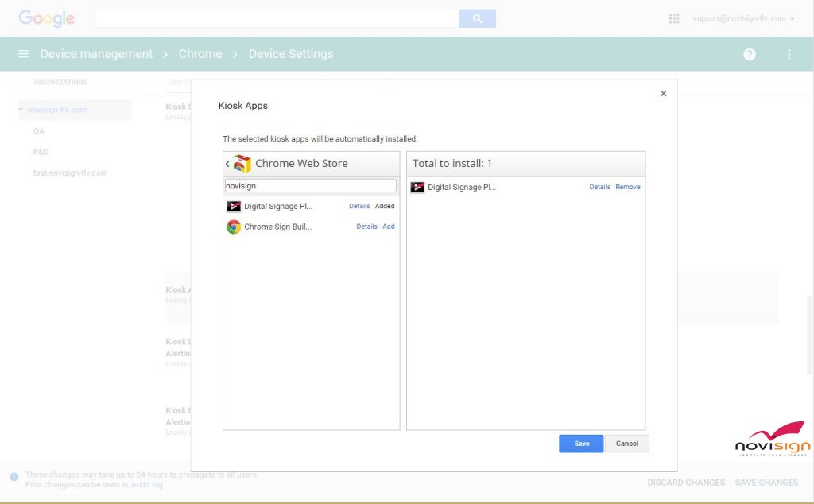Screen dimensions: 814x504
Task: Go back from Chrome Web Store list
Action: [x=227, y=164]
